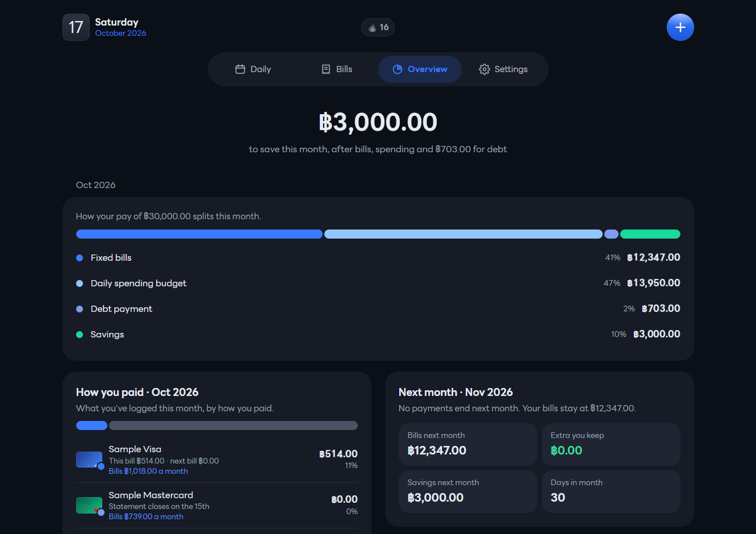Click the Sample Visa card thumbnail
The height and width of the screenshot is (534, 756).
point(89,460)
